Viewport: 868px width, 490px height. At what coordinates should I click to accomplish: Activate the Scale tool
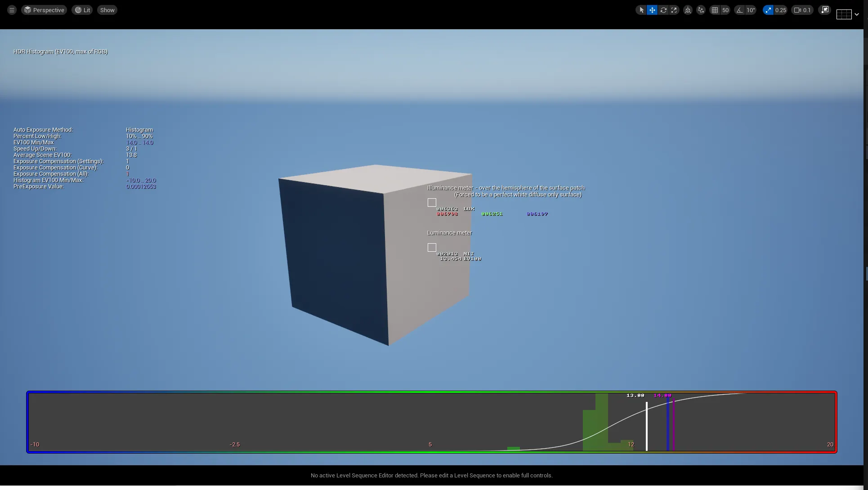coord(674,10)
